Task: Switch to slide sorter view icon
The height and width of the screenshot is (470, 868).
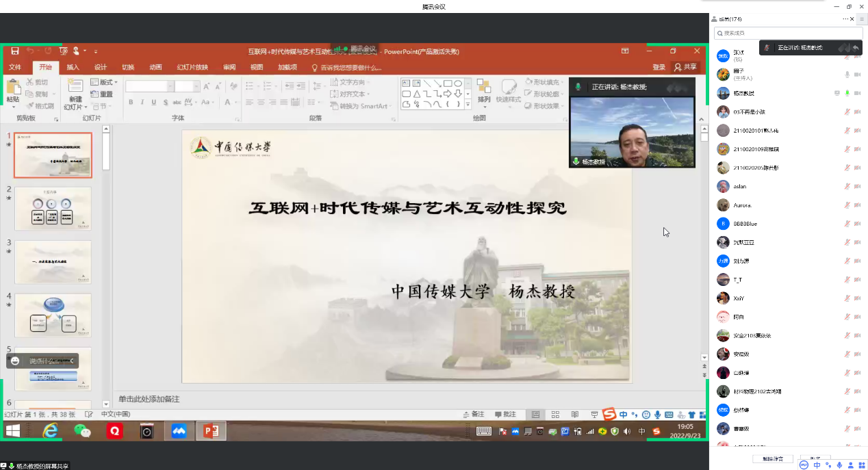Action: point(555,415)
